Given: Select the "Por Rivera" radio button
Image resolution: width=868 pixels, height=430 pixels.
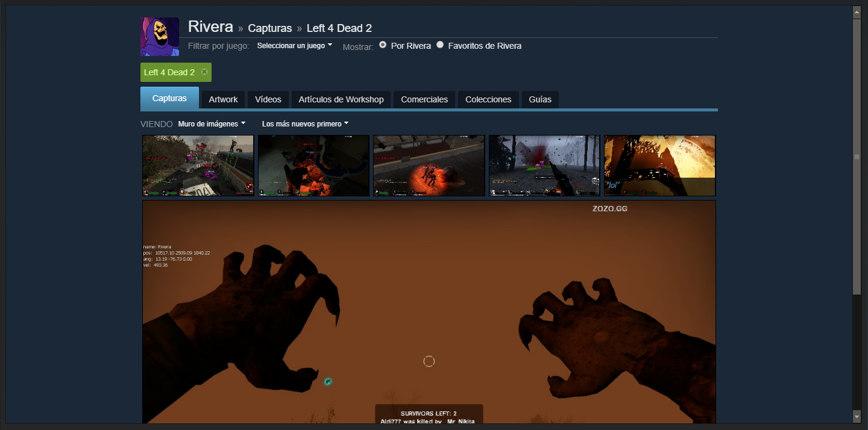Looking at the screenshot, I should click(x=383, y=45).
